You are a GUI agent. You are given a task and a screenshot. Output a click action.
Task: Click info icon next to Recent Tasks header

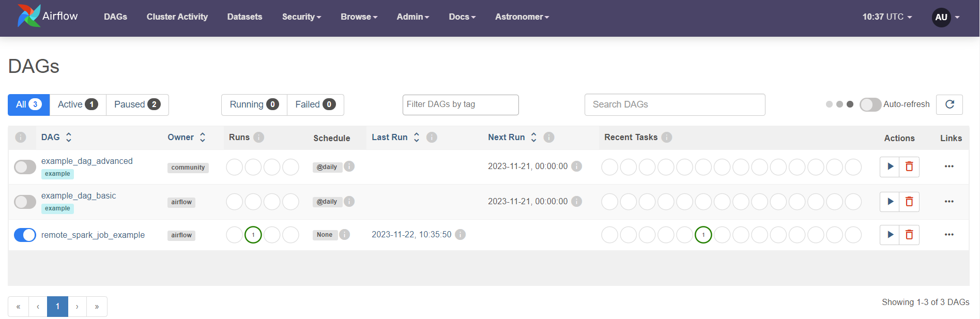[x=667, y=137]
